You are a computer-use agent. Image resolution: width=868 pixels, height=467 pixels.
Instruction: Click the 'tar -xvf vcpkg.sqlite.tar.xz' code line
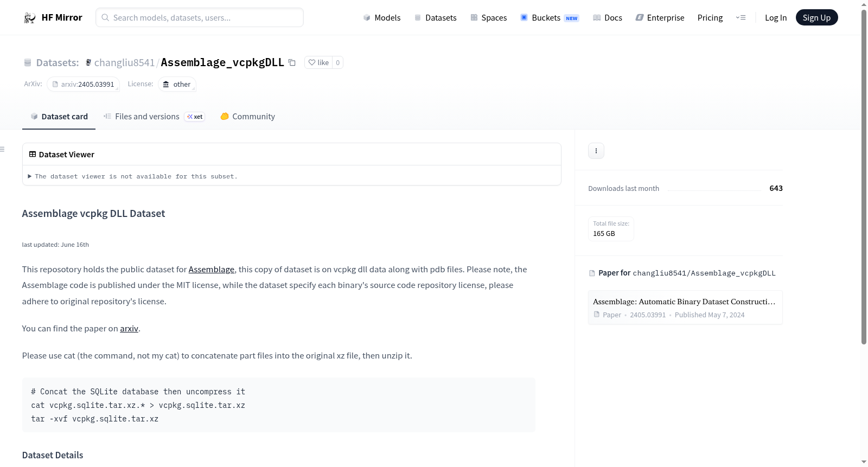(95, 419)
